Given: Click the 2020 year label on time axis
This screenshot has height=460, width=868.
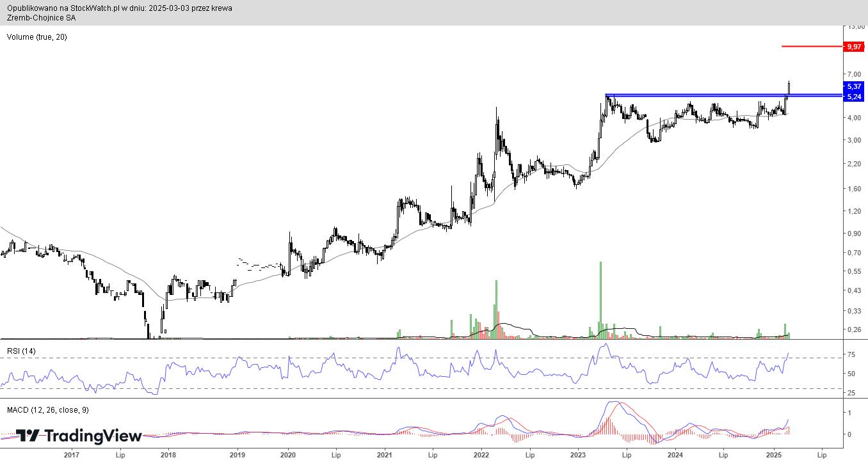Looking at the screenshot, I should point(288,455).
